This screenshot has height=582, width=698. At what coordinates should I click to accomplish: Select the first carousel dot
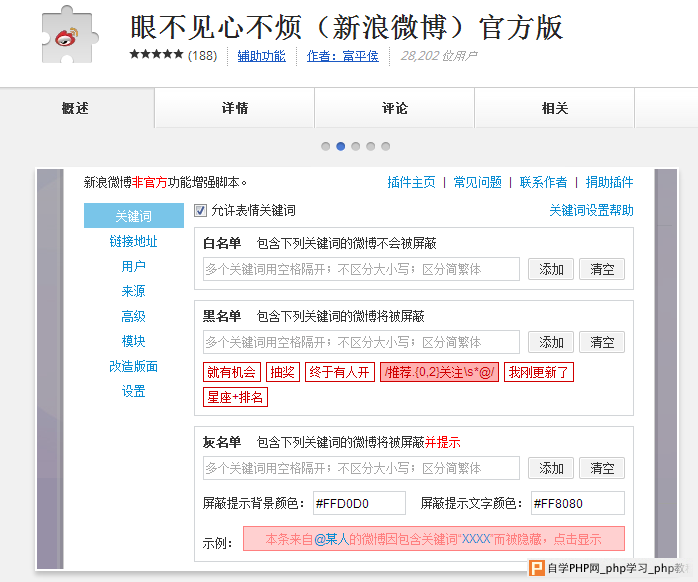click(x=325, y=146)
